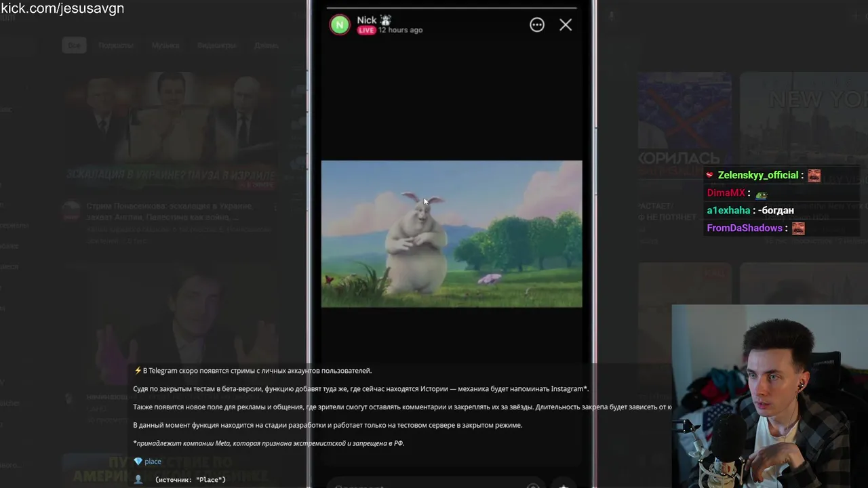
Task: Open Nick's green N avatar
Action: [340, 25]
